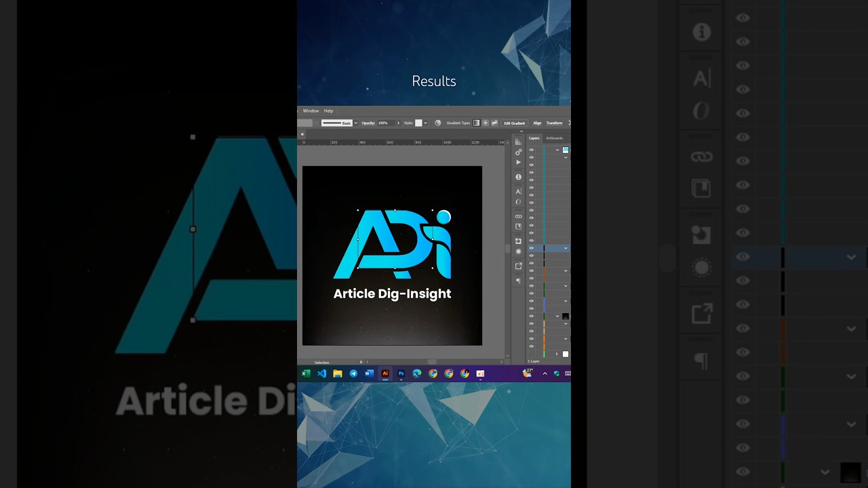The image size is (868, 488).
Task: Collapse the panel dock with double-arrow icon
Action: (x=521, y=131)
